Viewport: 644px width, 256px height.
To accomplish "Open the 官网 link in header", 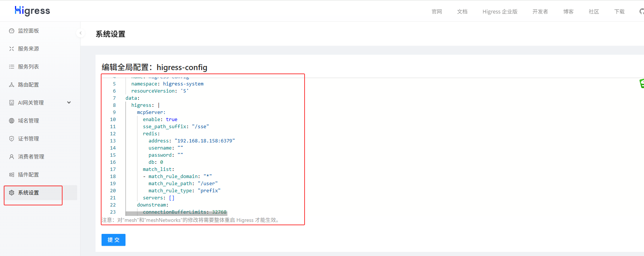I will 437,12.
